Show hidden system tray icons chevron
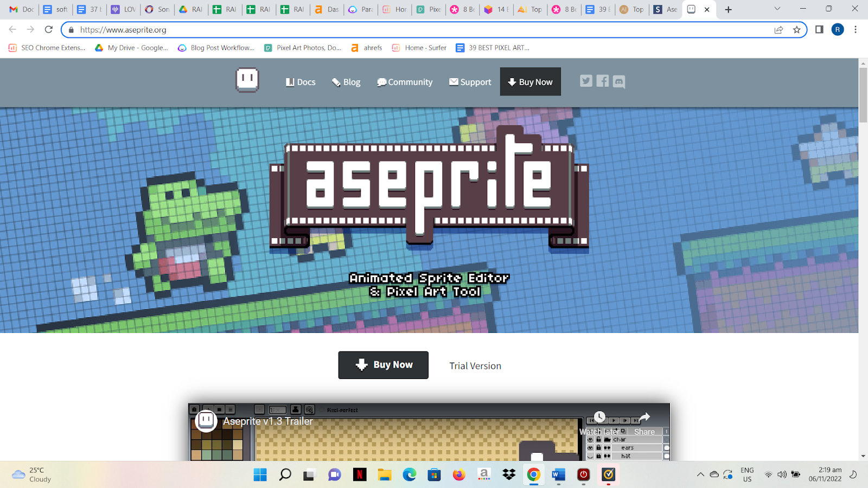The height and width of the screenshot is (488, 868). pos(700,474)
